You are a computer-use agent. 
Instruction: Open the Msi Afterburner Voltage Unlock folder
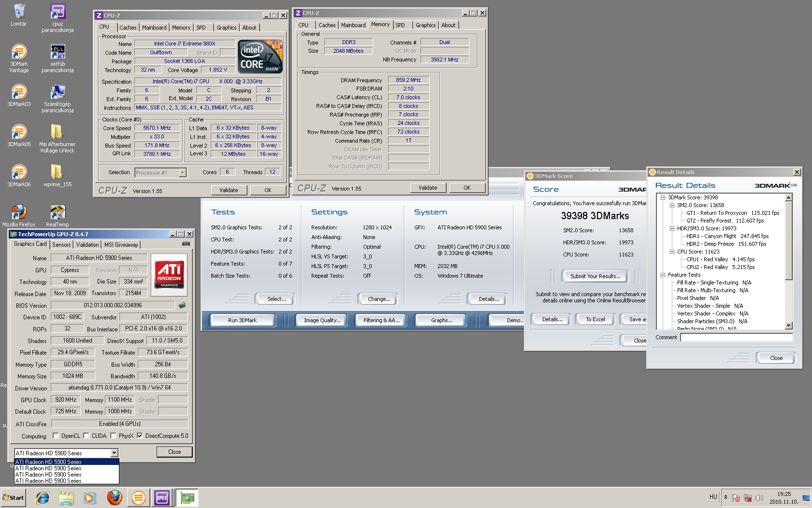(57, 132)
